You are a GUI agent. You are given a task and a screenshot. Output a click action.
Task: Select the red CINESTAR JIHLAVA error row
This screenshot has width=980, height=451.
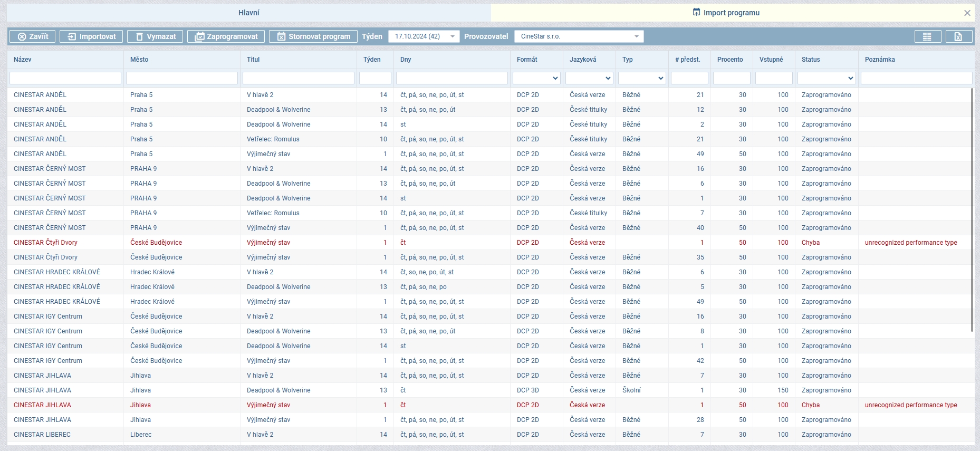42,405
